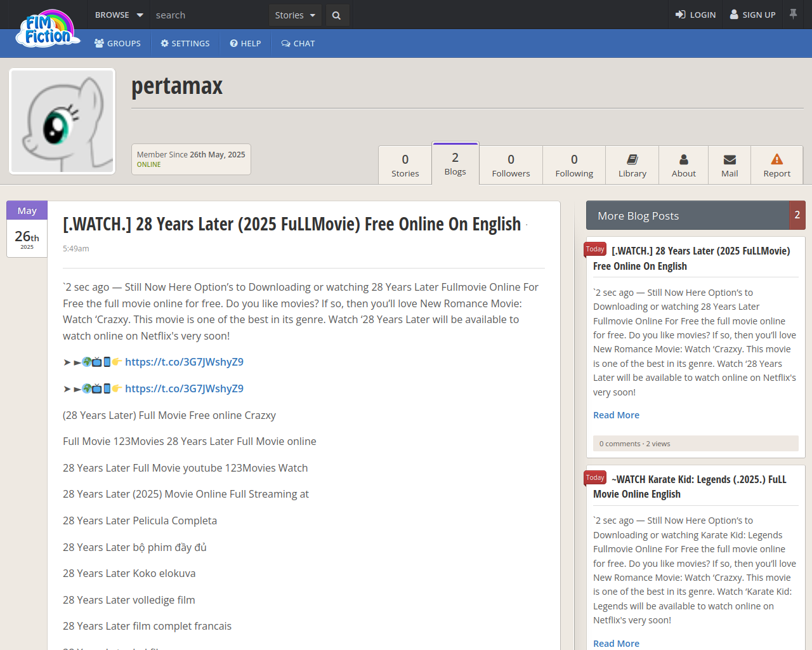
Task: Click 0 comments · 2 views bar
Action: coord(696,444)
